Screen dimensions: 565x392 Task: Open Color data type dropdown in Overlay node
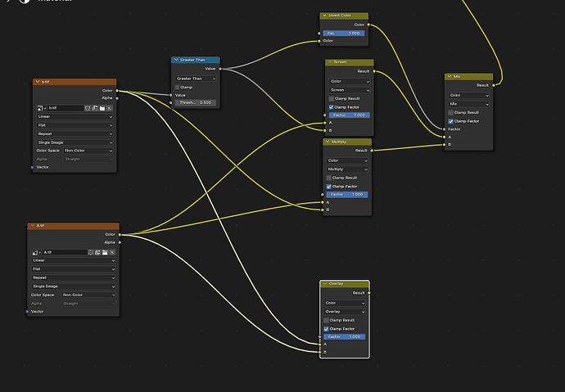pyautogui.click(x=345, y=303)
